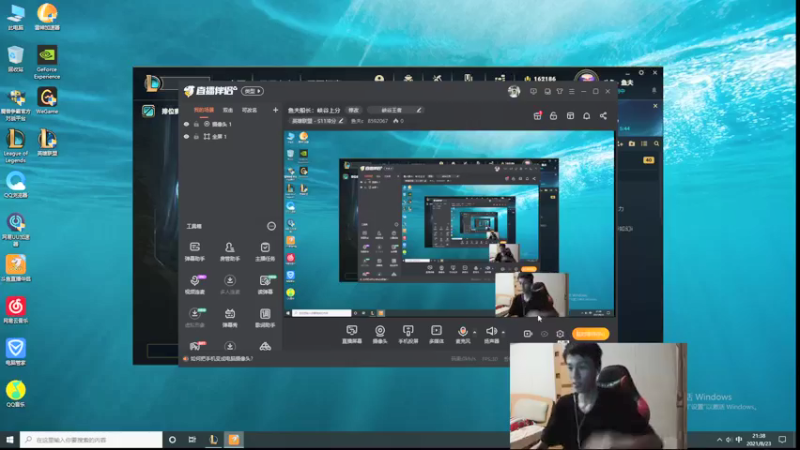Viewport: 800px width, 450px height.
Task: Open 主播任务 tool
Action: tap(265, 252)
